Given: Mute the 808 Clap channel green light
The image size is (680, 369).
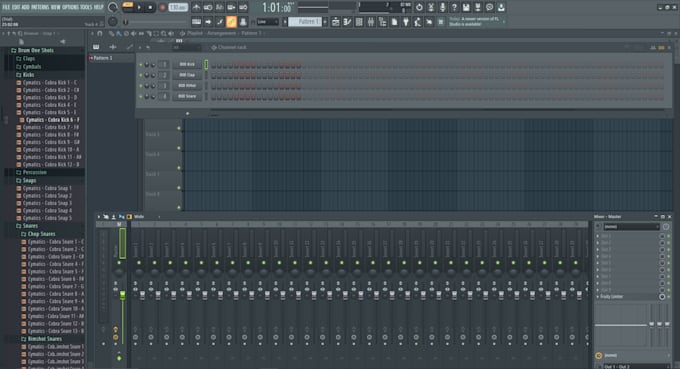Looking at the screenshot, I should tap(141, 75).
